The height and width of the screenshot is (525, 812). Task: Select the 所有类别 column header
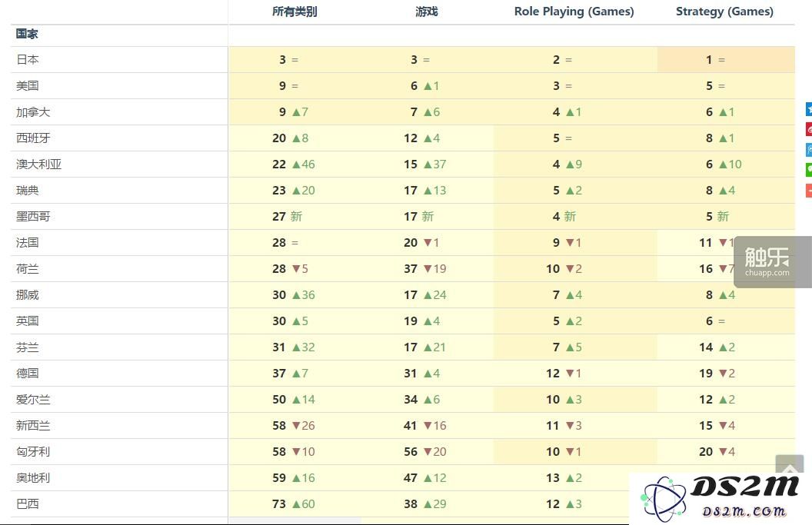295,12
